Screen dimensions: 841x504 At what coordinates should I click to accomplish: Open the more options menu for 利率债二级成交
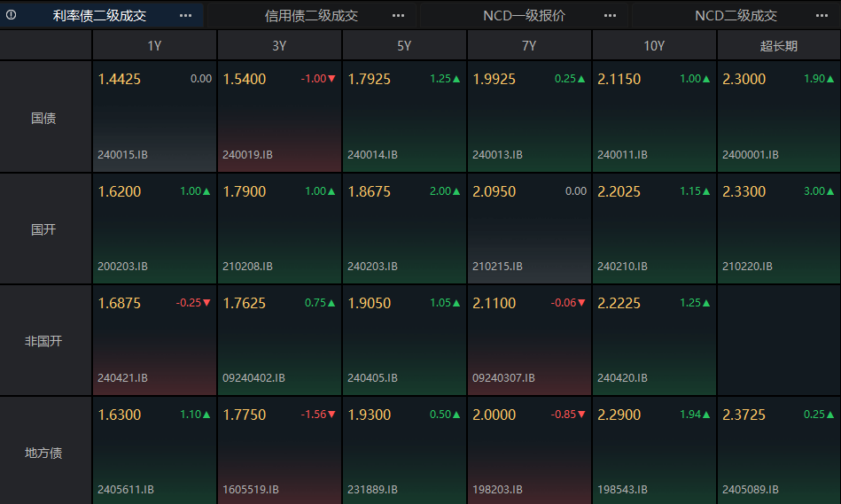(185, 16)
